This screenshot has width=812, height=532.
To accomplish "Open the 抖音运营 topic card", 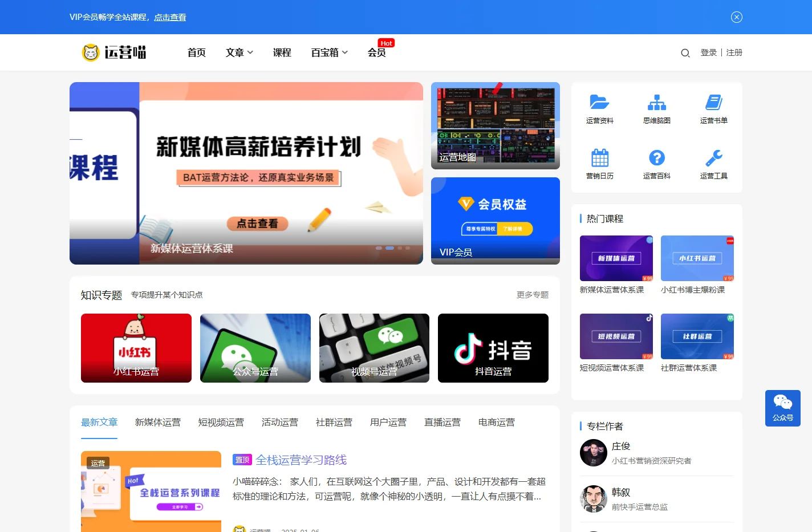I will click(x=493, y=348).
